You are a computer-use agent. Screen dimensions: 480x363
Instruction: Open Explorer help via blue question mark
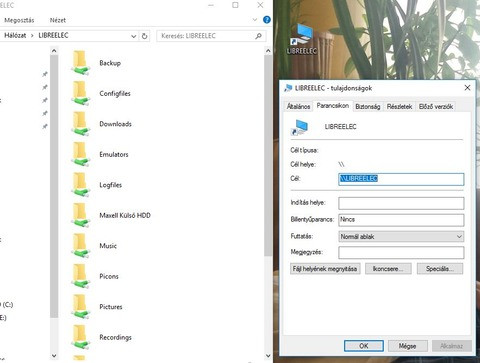267,20
